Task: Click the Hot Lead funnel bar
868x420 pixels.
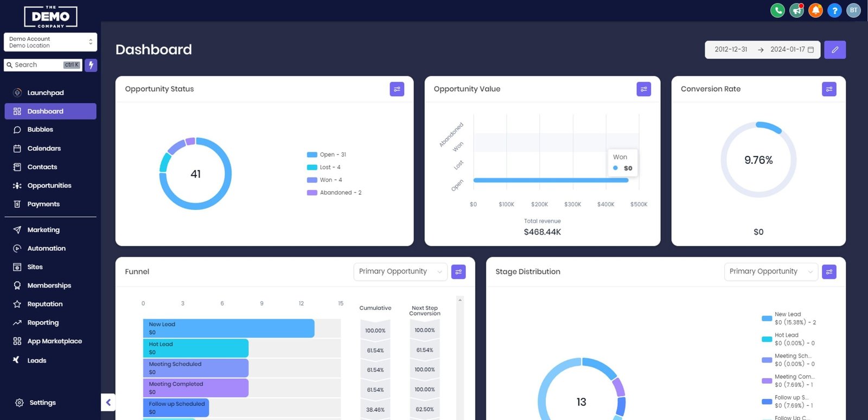Action: pyautogui.click(x=196, y=348)
